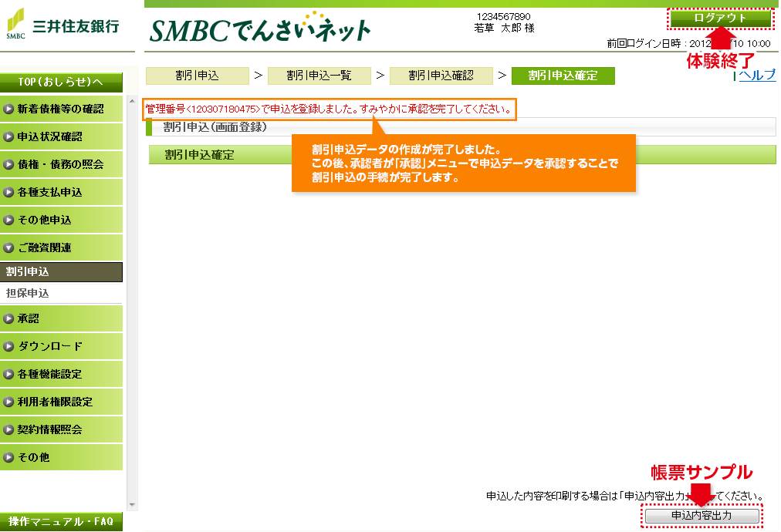Screen dimensions: 781x532
Task: Click arrow icon beside 各種支払申込
Action: coord(8,193)
